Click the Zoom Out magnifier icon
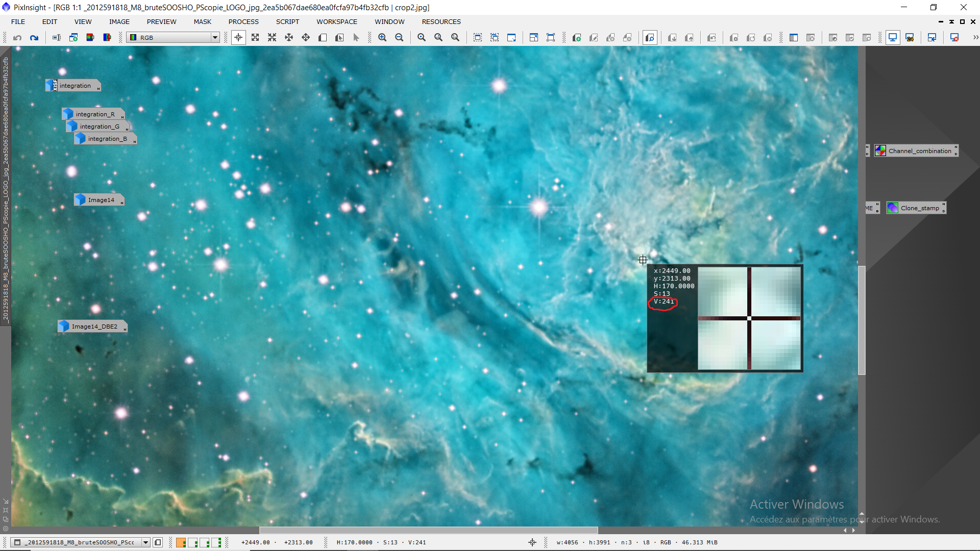This screenshot has height=551, width=980. pyautogui.click(x=399, y=37)
